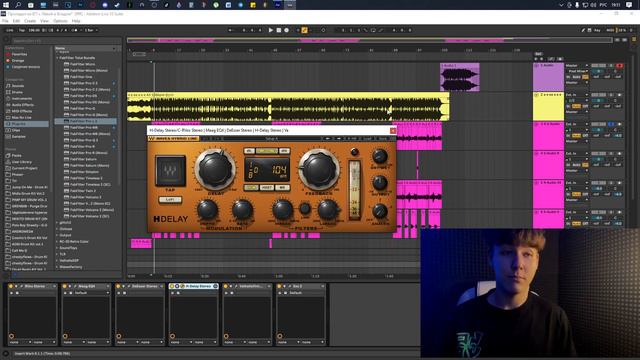
Task: Open the Options menu
Action: [x=60, y=21]
